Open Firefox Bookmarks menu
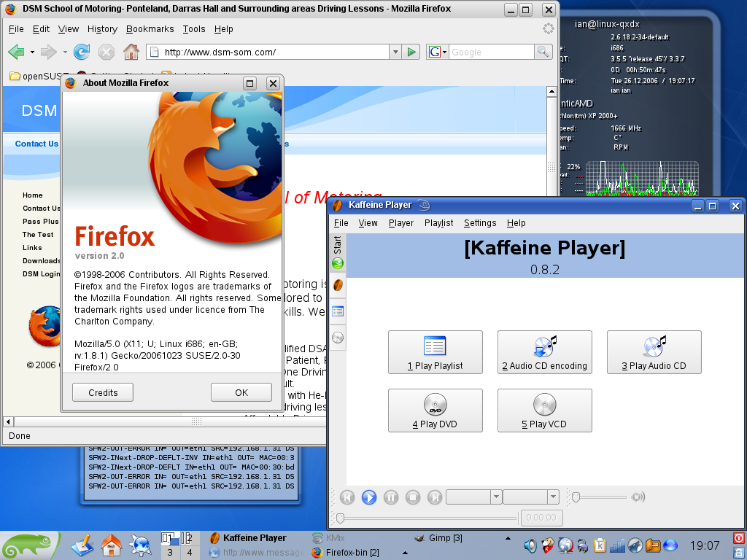Screen dimensions: 747x560 (150, 29)
